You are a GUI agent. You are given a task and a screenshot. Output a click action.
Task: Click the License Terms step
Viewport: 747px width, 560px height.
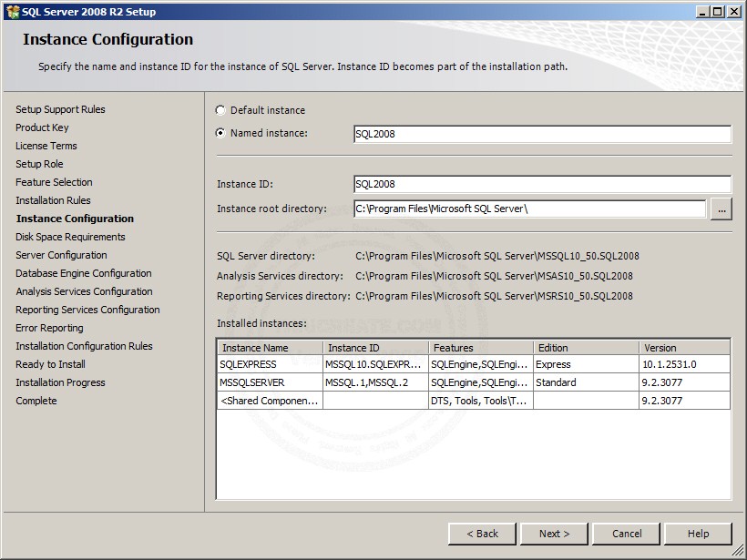click(x=46, y=146)
